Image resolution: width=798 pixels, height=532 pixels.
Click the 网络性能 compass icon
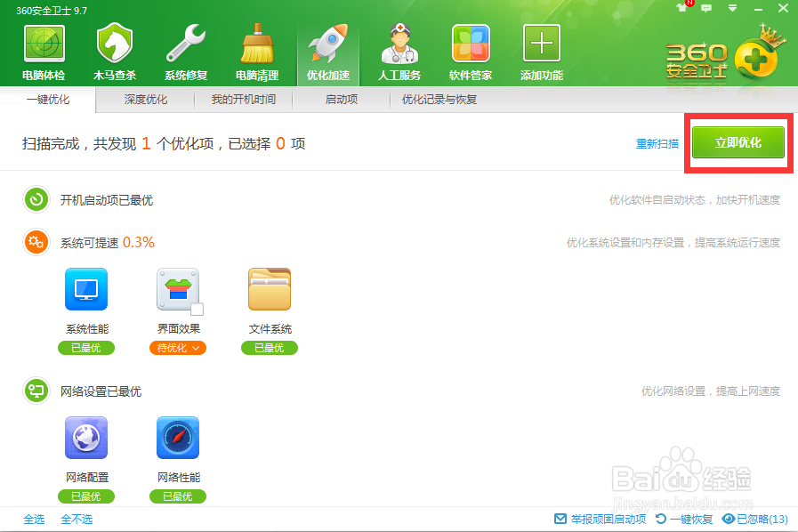(x=178, y=438)
